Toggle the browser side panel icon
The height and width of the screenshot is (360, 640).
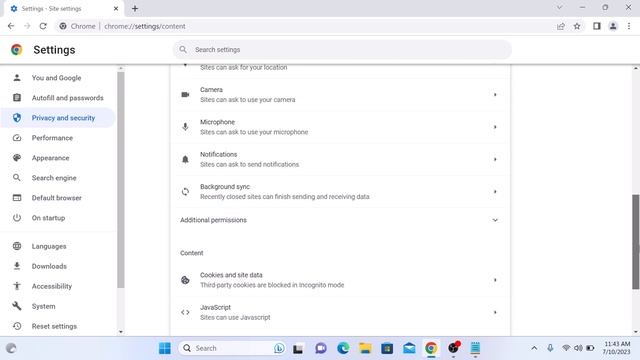(597, 26)
